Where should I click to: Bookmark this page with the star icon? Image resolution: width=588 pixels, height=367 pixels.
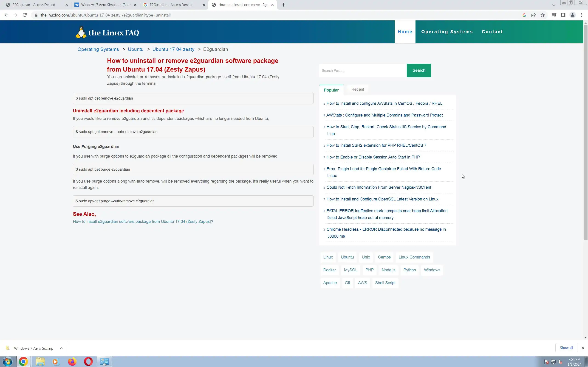point(543,15)
